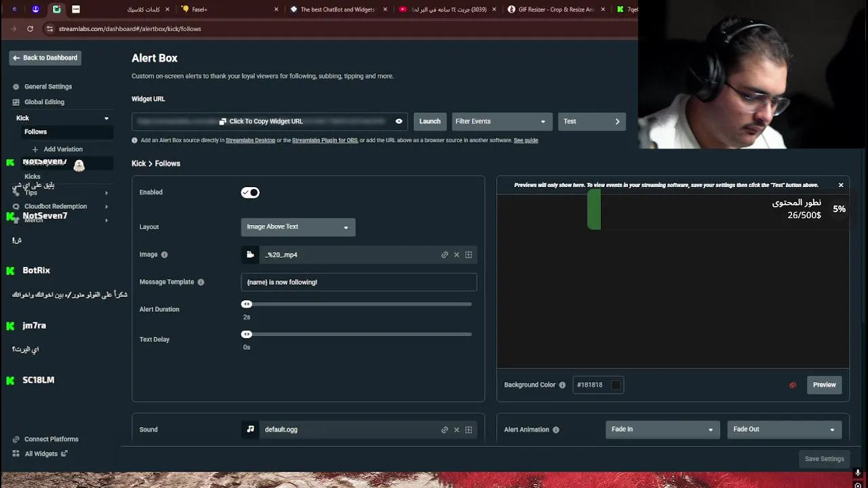Viewport: 868px width, 488px height.
Task: Reload the browser page
Action: tap(30, 28)
